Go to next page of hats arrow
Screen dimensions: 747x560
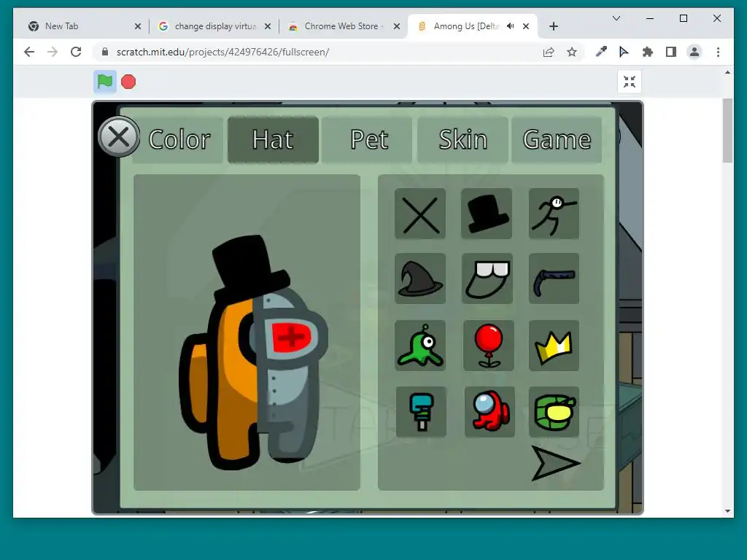555,463
